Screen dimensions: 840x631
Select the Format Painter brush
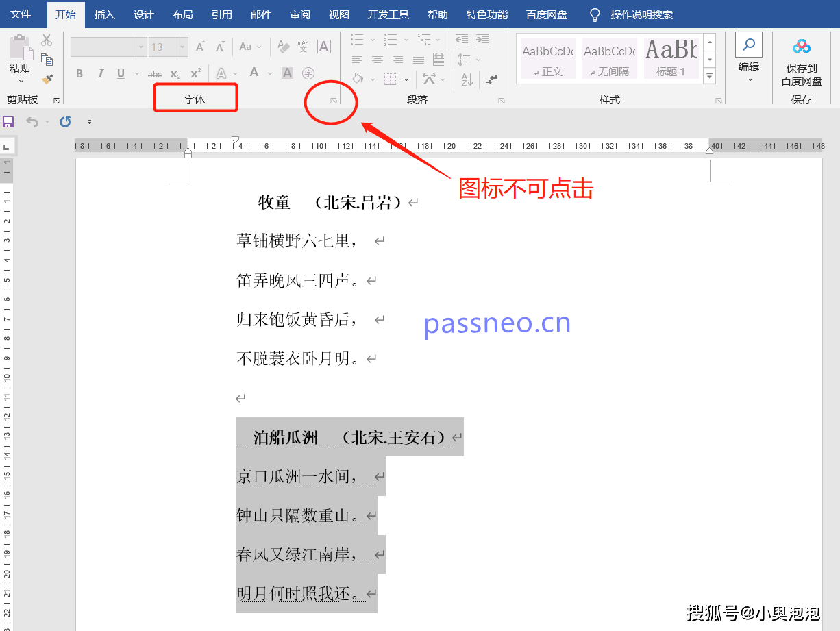click(47, 79)
